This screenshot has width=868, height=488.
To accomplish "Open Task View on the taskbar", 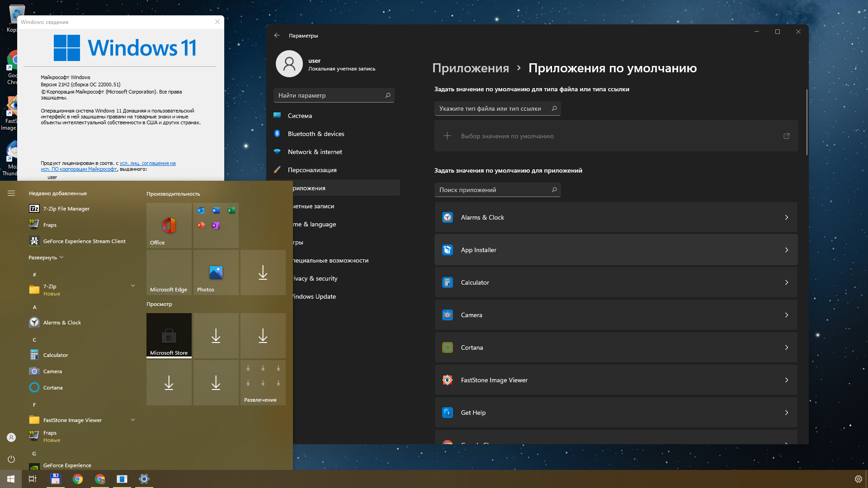I will [33, 479].
